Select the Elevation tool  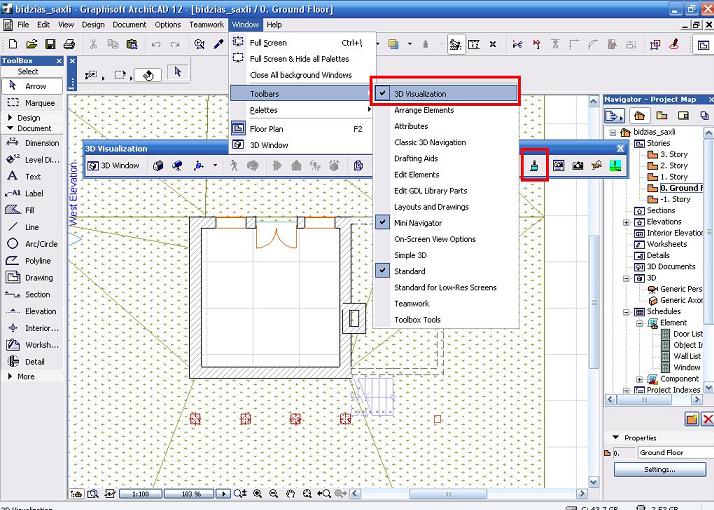click(32, 311)
